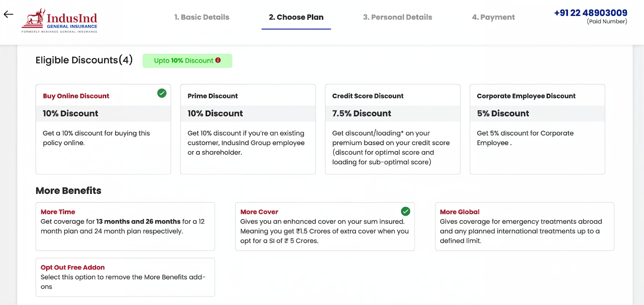Click text 'Gives coverage for emergency treatments abroad'
Viewport: 644px width, 305px height.
(x=521, y=222)
